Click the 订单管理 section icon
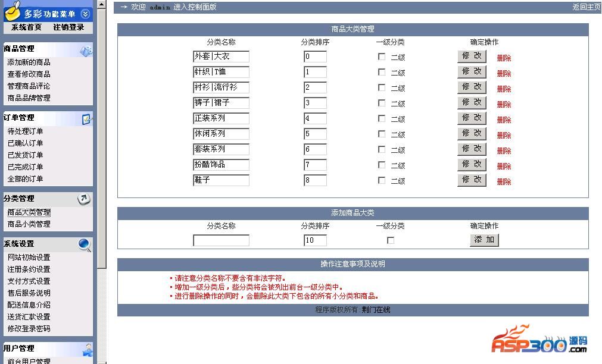This screenshot has height=364, width=602. [x=86, y=120]
